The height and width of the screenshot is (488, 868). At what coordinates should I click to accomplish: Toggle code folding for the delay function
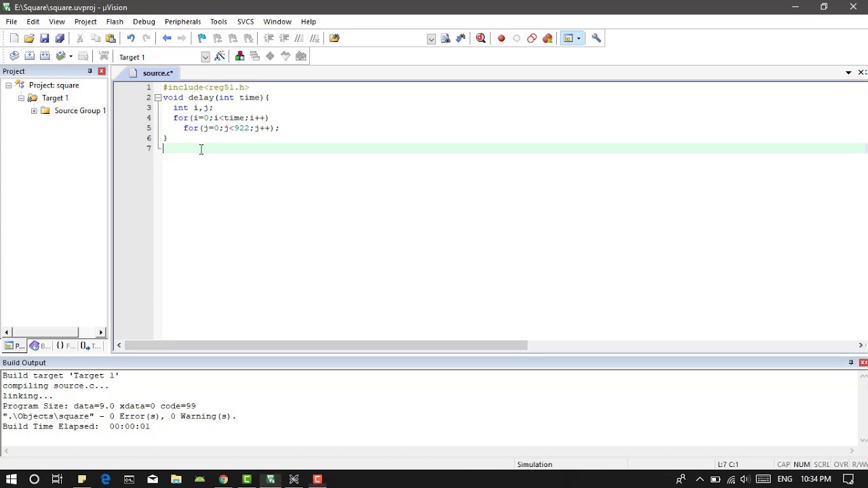click(x=158, y=98)
